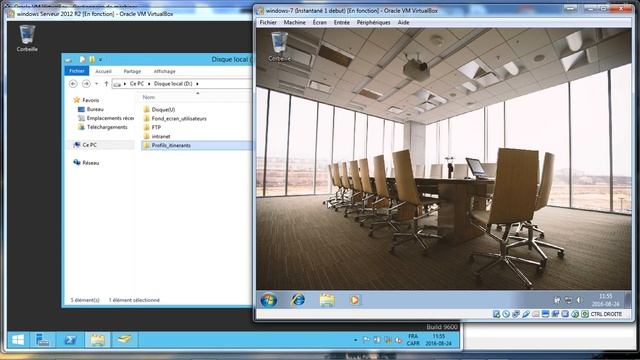Show hidden tray icons on Server 2012 taskbar
Screen dimensions: 640x360
tap(355, 340)
